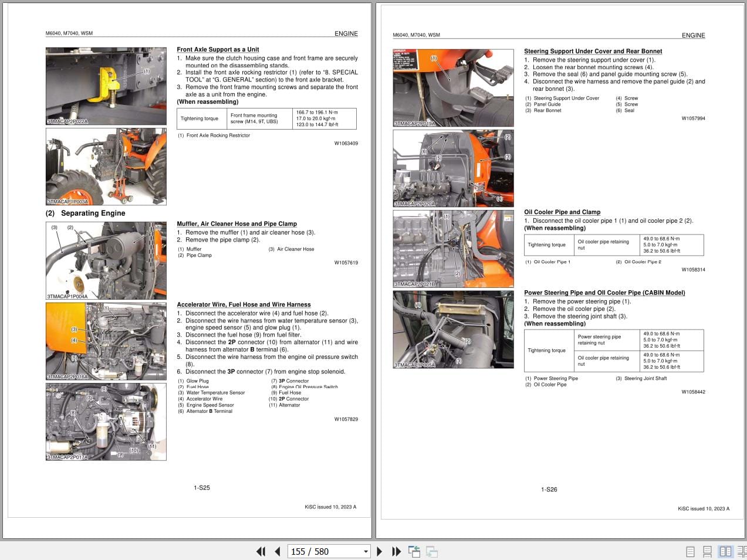Image resolution: width=747 pixels, height=560 pixels.
Task: Click reference code W1057829
Action: [x=346, y=419]
